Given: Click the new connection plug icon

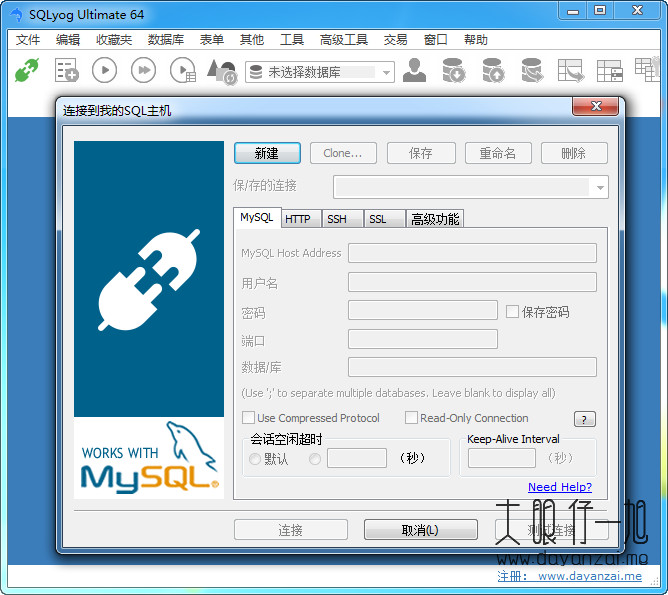Looking at the screenshot, I should coord(26,70).
